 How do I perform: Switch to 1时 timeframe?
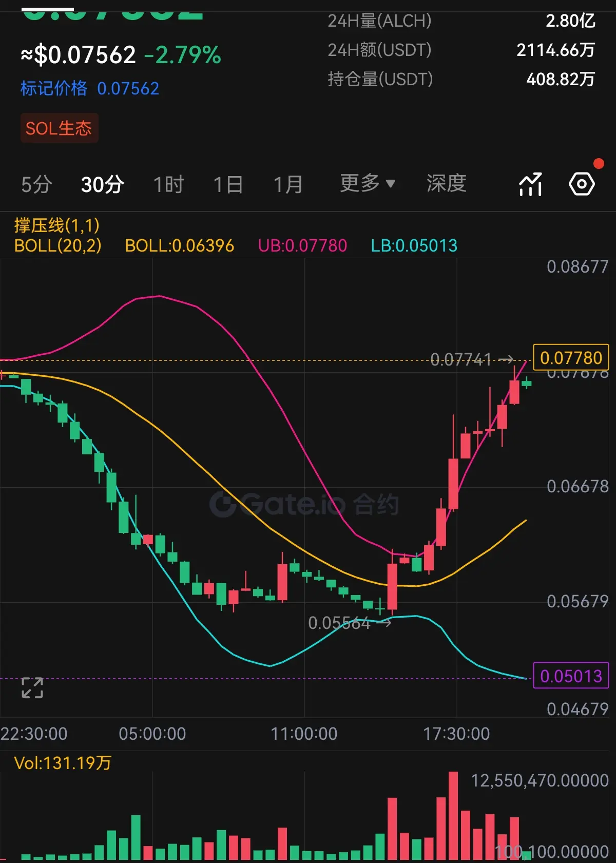tap(168, 184)
